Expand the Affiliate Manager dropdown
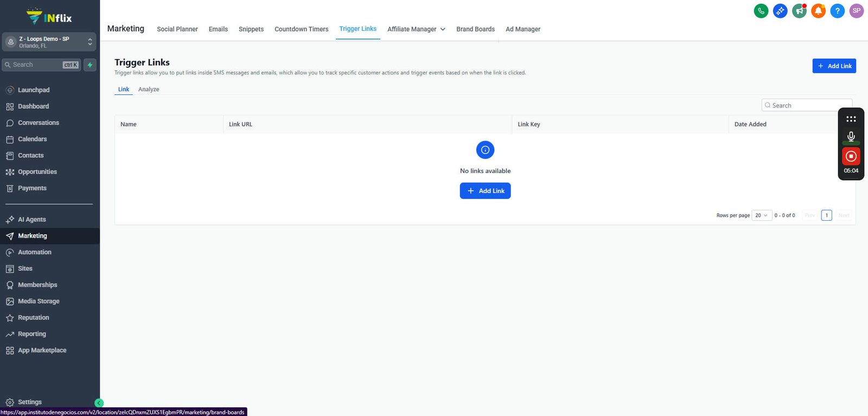 [x=416, y=29]
